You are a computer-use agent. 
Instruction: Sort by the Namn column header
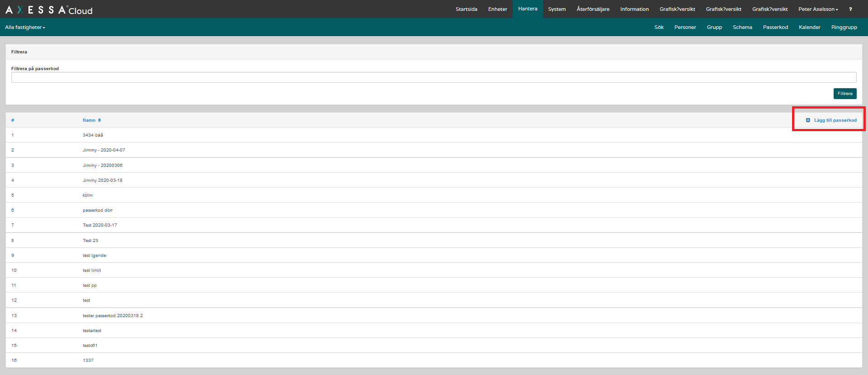[x=89, y=120]
